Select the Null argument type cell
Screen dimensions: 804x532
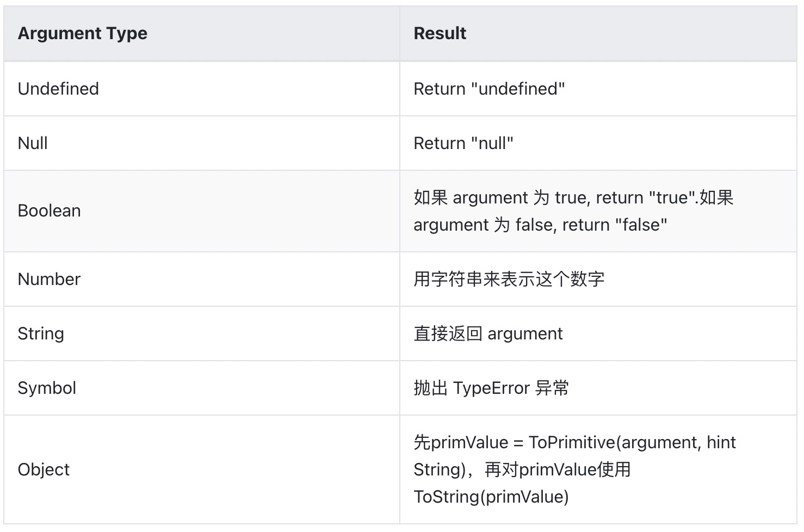[33, 143]
